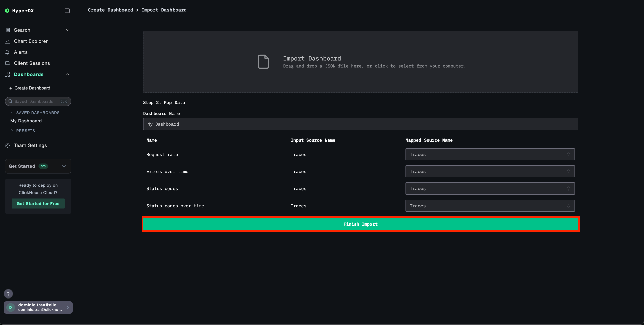Click Get Started for Free button
Viewport: 644px width, 325px height.
pos(38,204)
